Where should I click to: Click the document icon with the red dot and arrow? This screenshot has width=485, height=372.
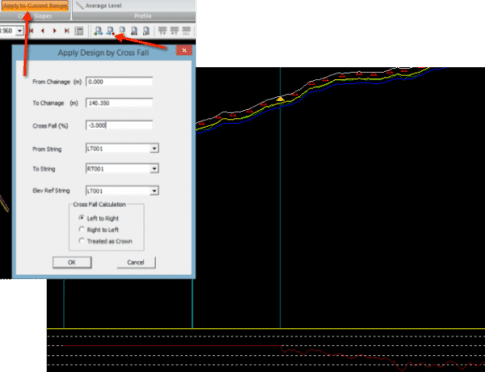point(110,31)
